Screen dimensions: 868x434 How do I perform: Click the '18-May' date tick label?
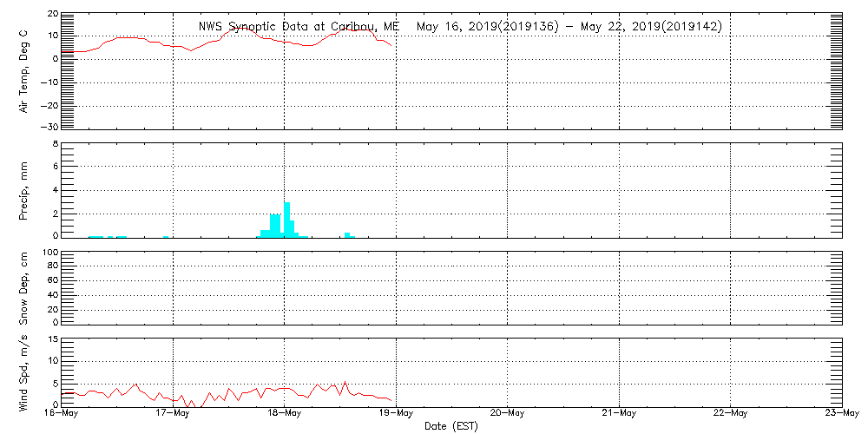tap(284, 413)
